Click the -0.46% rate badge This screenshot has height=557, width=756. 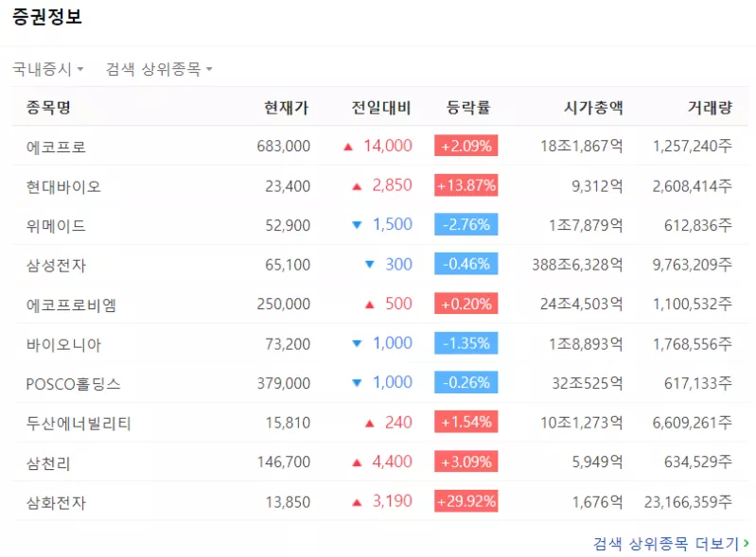click(x=466, y=264)
